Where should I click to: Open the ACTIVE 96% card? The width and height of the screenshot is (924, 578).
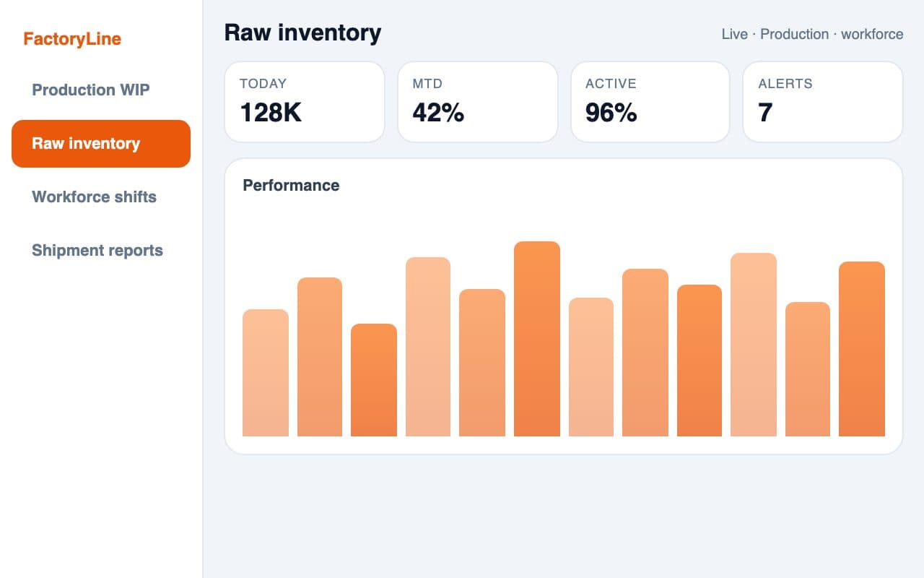coord(650,102)
